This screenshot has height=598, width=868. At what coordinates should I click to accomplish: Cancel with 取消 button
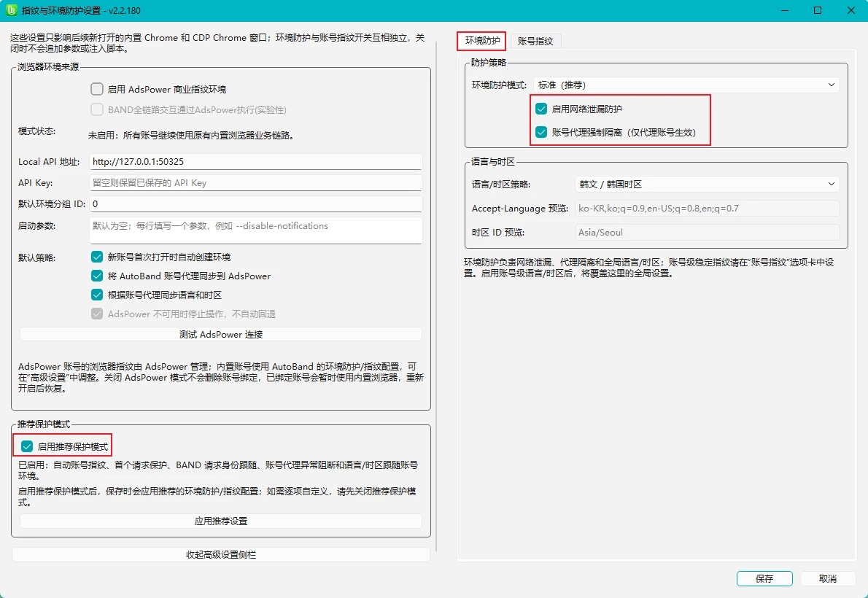828,578
